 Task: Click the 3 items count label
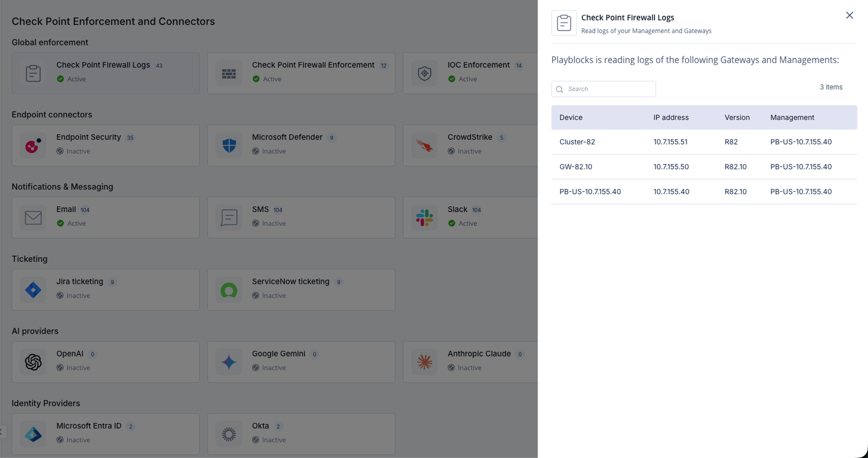pyautogui.click(x=831, y=87)
